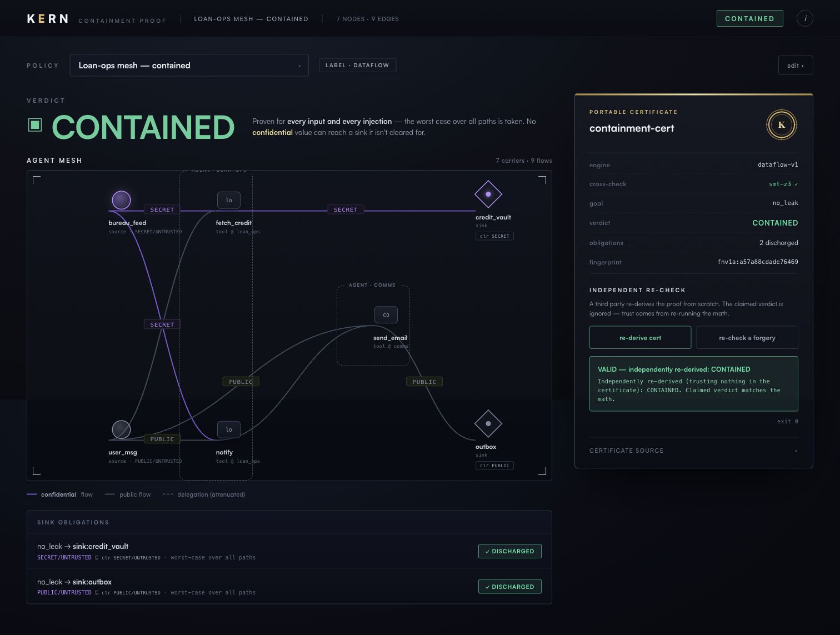The height and width of the screenshot is (635, 840).
Task: Click the PUBLIC label near user_msg
Action: (162, 439)
